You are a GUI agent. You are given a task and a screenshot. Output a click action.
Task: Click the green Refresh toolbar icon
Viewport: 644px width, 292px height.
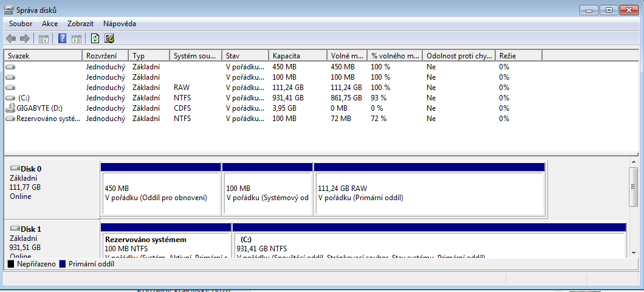[x=95, y=39]
